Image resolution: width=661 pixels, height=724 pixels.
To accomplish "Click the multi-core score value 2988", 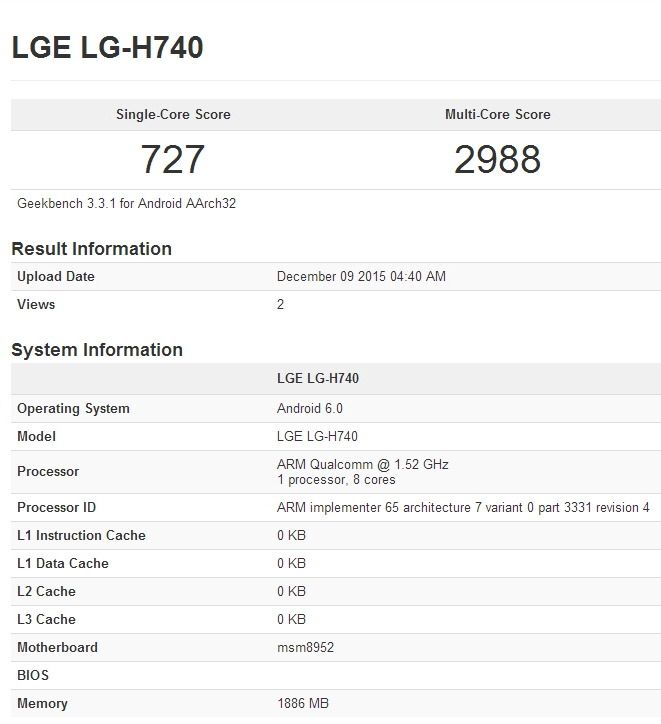I will (497, 159).
